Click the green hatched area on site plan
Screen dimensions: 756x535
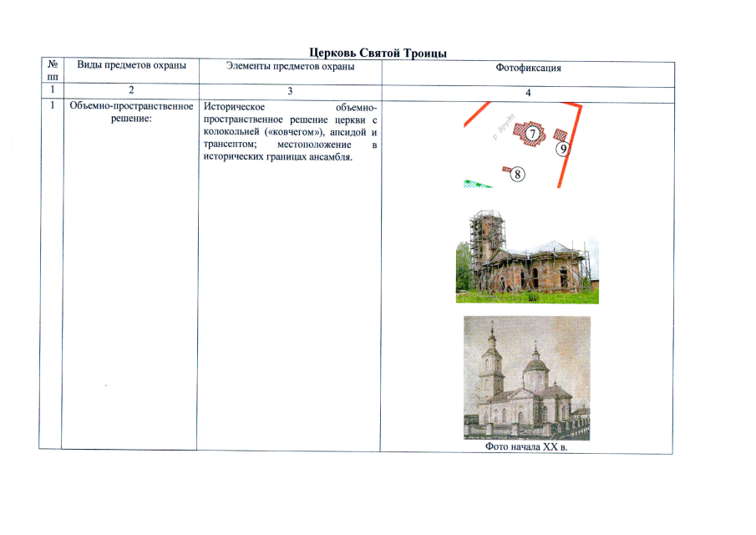pyautogui.click(x=476, y=185)
